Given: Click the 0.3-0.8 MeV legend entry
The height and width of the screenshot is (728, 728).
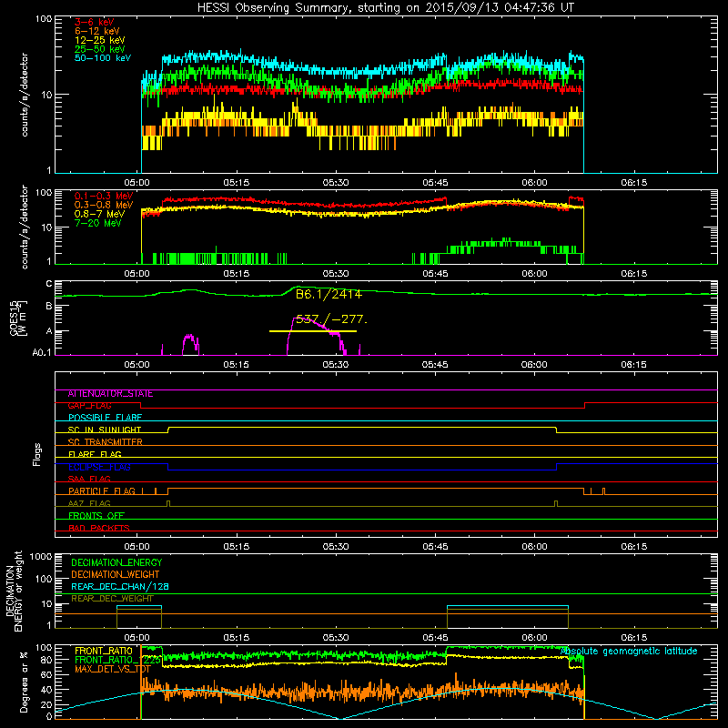Looking at the screenshot, I should (104, 205).
